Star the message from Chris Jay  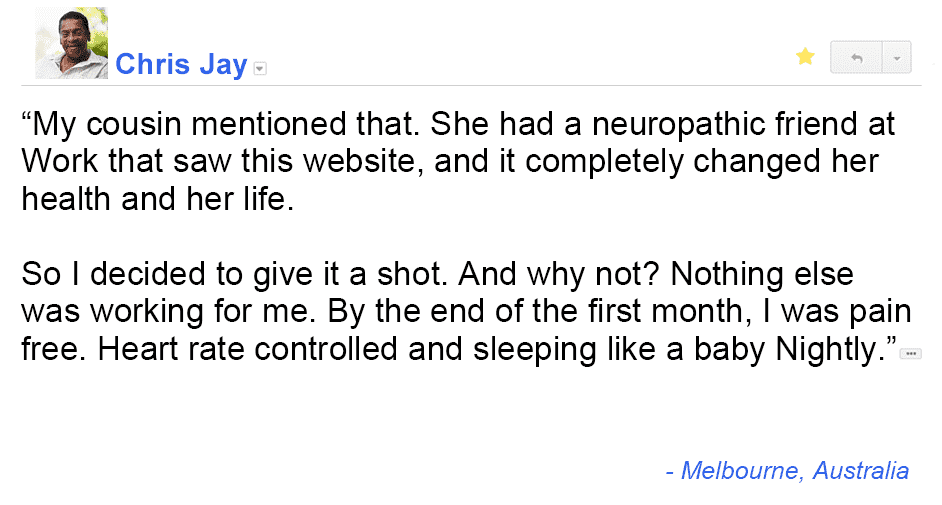(805, 57)
